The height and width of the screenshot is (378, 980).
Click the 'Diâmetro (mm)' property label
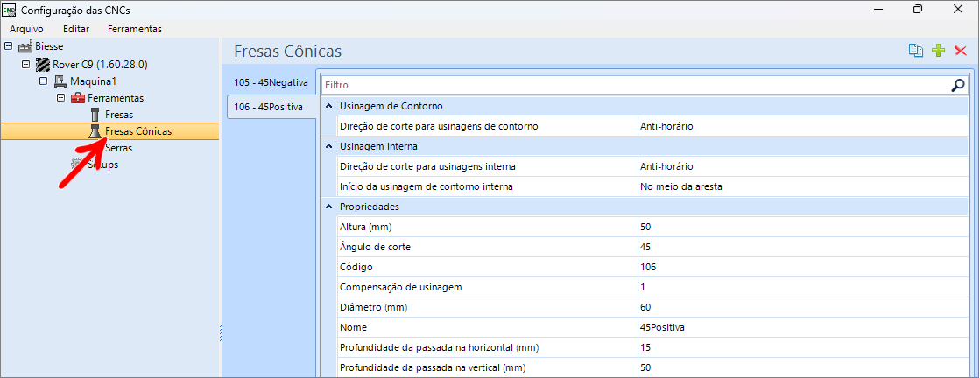tap(373, 307)
